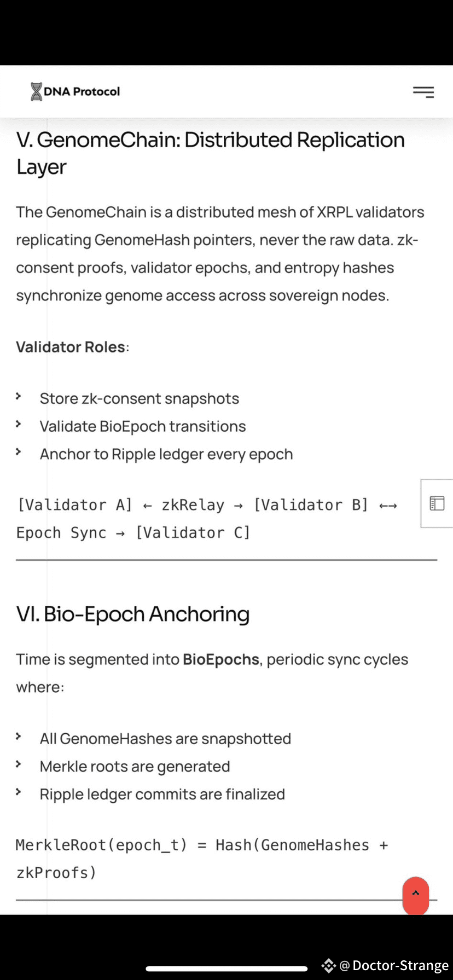Click the Binance logo watermark icon

point(328,966)
